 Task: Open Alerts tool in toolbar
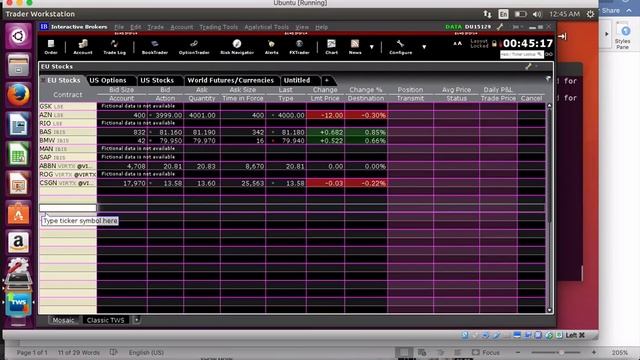(271, 47)
